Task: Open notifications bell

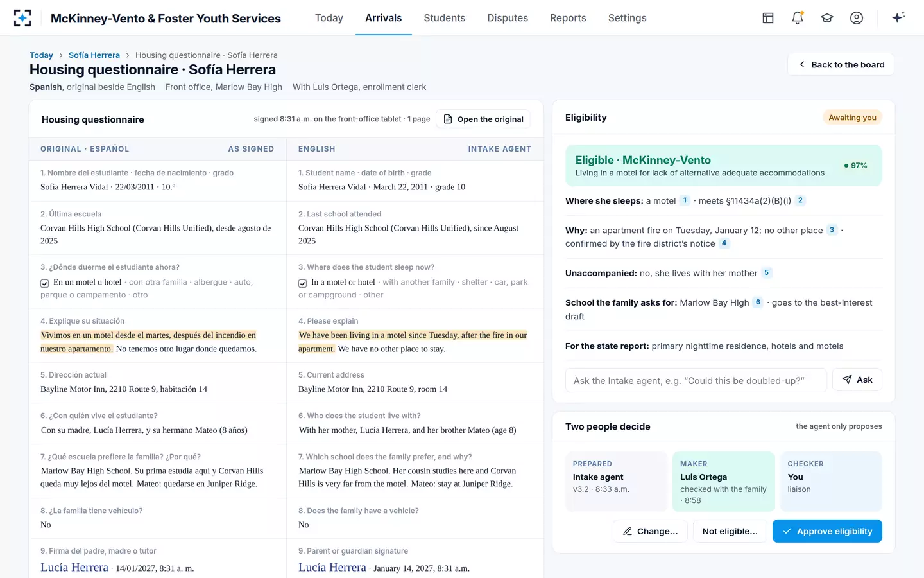Action: [x=798, y=18]
